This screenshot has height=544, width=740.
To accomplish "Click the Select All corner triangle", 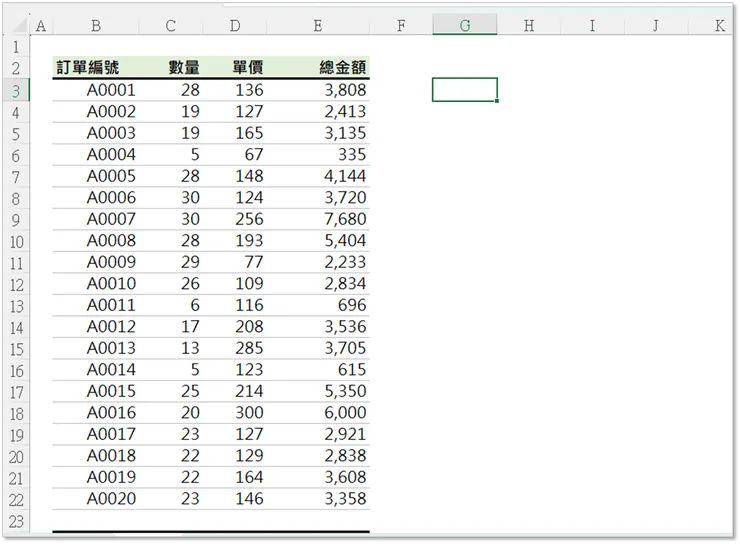I will [x=16, y=26].
